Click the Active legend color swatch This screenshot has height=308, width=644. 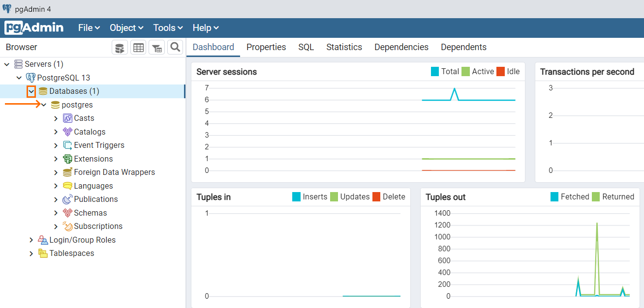[466, 72]
